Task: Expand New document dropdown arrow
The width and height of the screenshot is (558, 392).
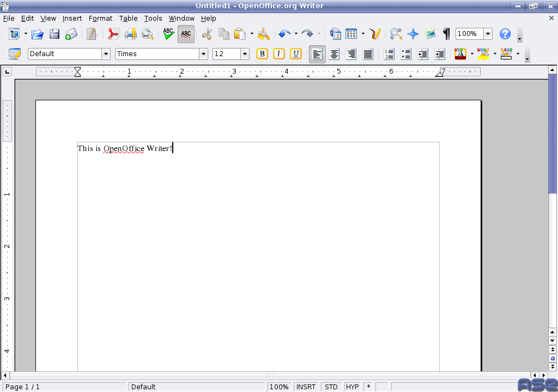Action: point(26,34)
